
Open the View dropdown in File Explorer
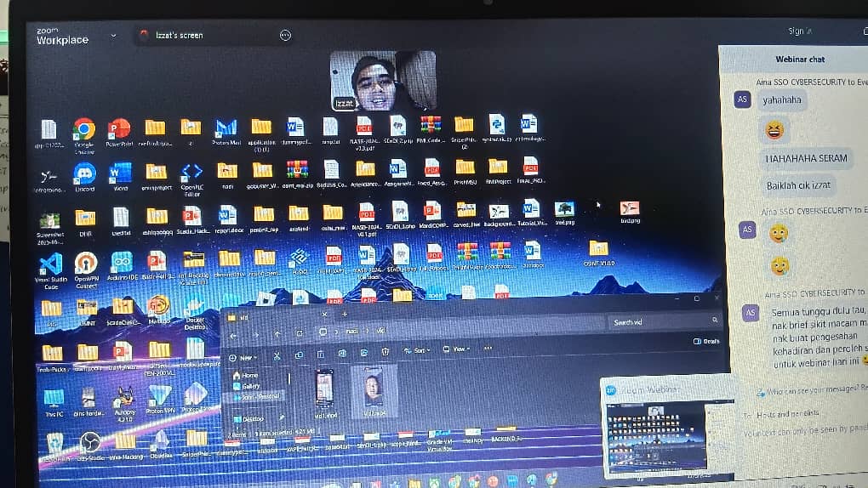click(457, 349)
